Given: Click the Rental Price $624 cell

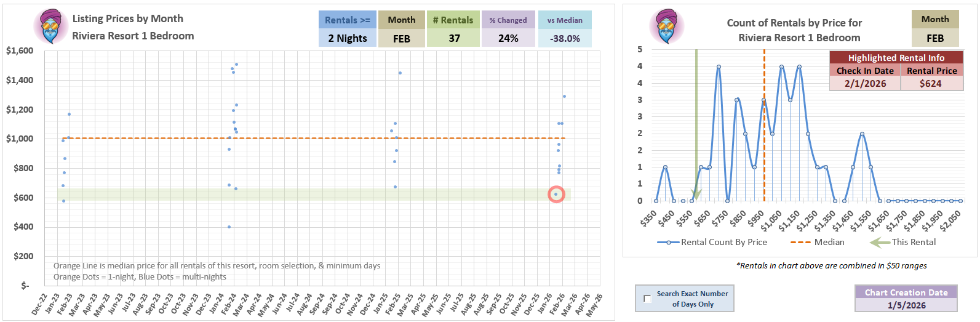Looking at the screenshot, I should point(931,84).
